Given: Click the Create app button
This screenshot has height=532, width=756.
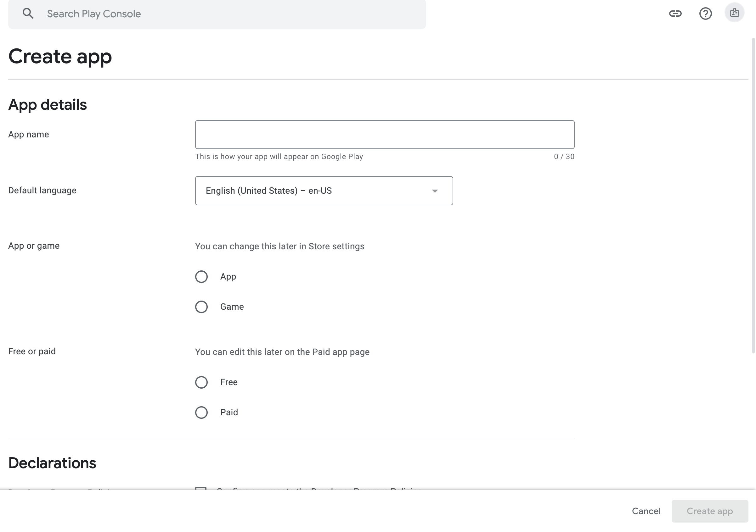Looking at the screenshot, I should (x=709, y=511).
